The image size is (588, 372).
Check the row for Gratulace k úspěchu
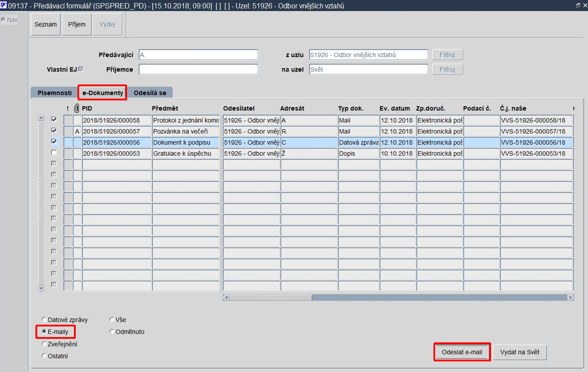54,153
